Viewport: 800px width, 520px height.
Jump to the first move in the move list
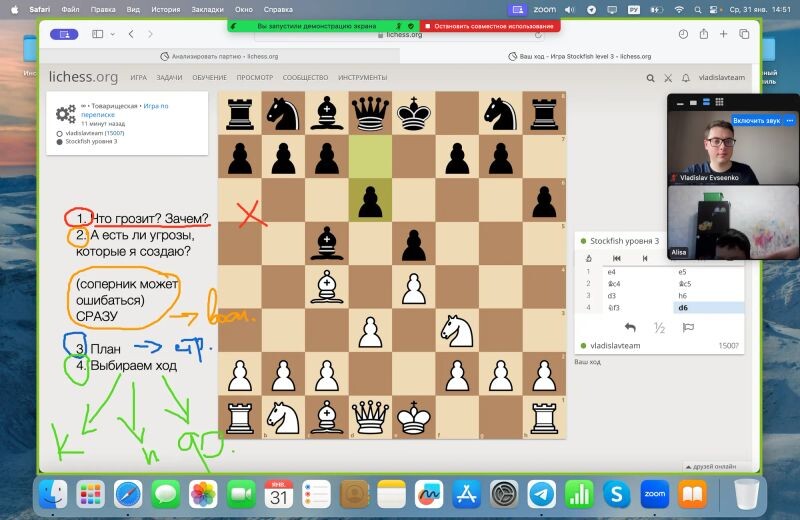[617, 257]
